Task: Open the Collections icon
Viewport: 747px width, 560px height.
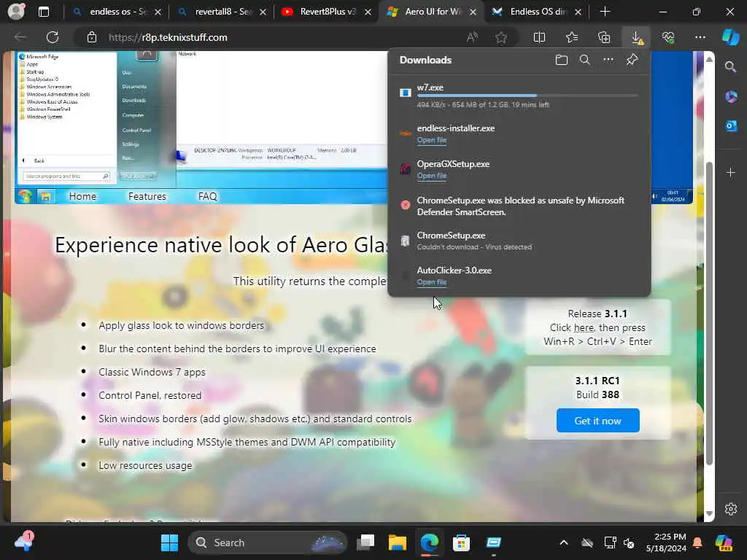Action: pyautogui.click(x=604, y=37)
